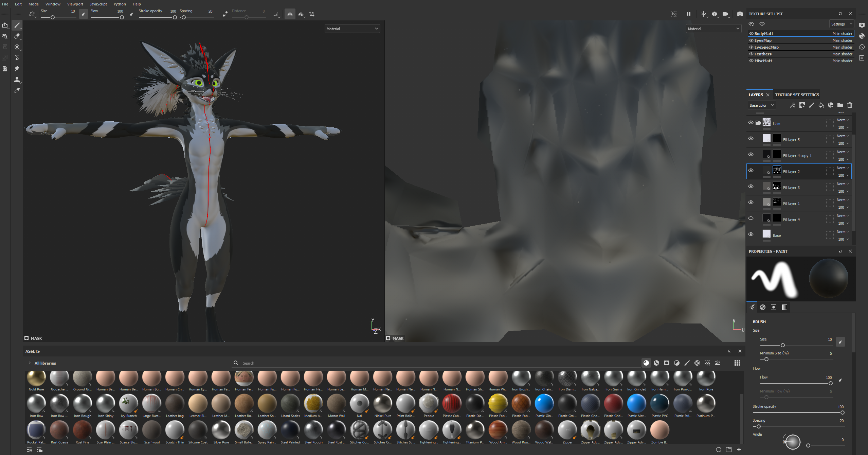Open Texture Set List Settings dropdown
Viewport: 868px width, 455px height.
pyautogui.click(x=842, y=24)
